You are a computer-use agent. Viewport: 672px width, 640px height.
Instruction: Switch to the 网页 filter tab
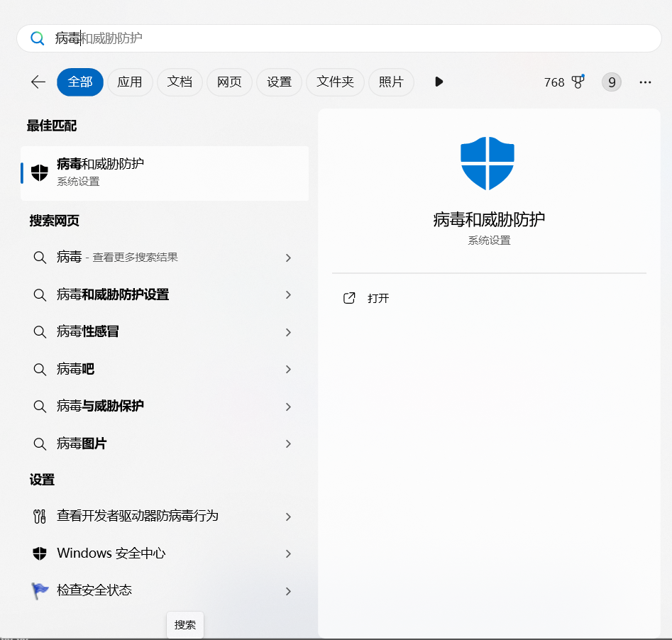coord(229,82)
